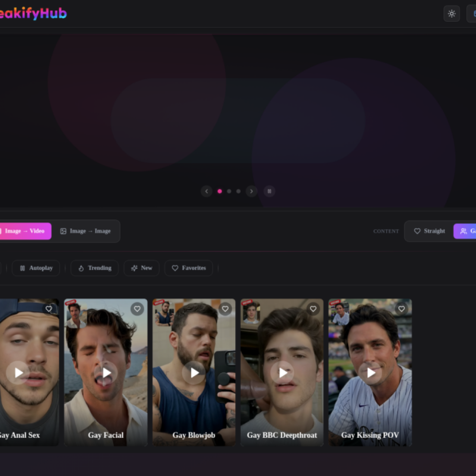
Task: Pause the hero carousel autoplay
Action: (269, 191)
